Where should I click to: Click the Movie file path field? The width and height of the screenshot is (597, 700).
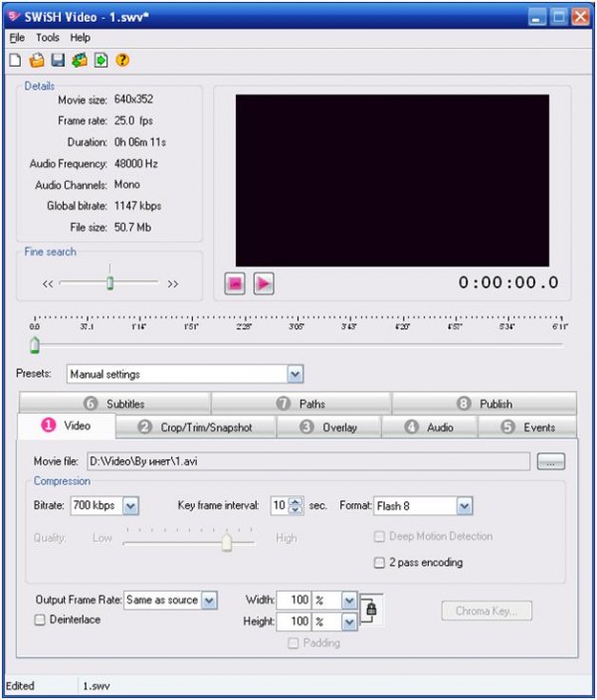[x=308, y=461]
